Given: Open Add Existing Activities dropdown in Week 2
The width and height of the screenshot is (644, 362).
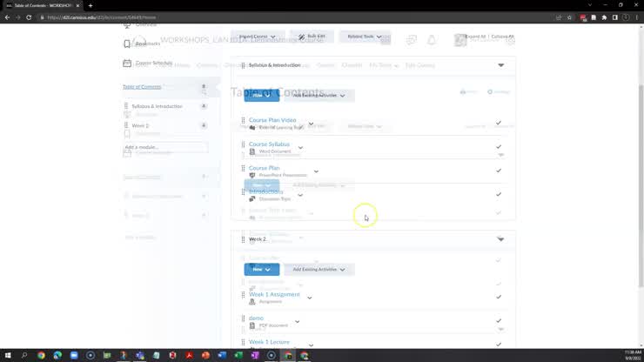Looking at the screenshot, I should [319, 270].
